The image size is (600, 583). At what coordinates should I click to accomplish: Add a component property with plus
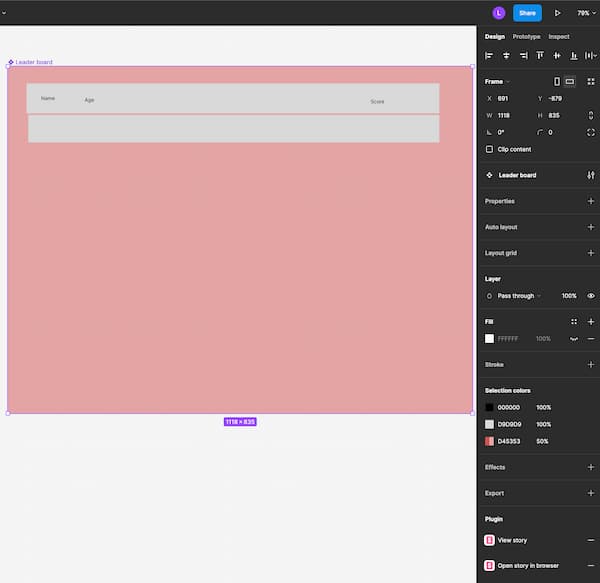coord(591,201)
